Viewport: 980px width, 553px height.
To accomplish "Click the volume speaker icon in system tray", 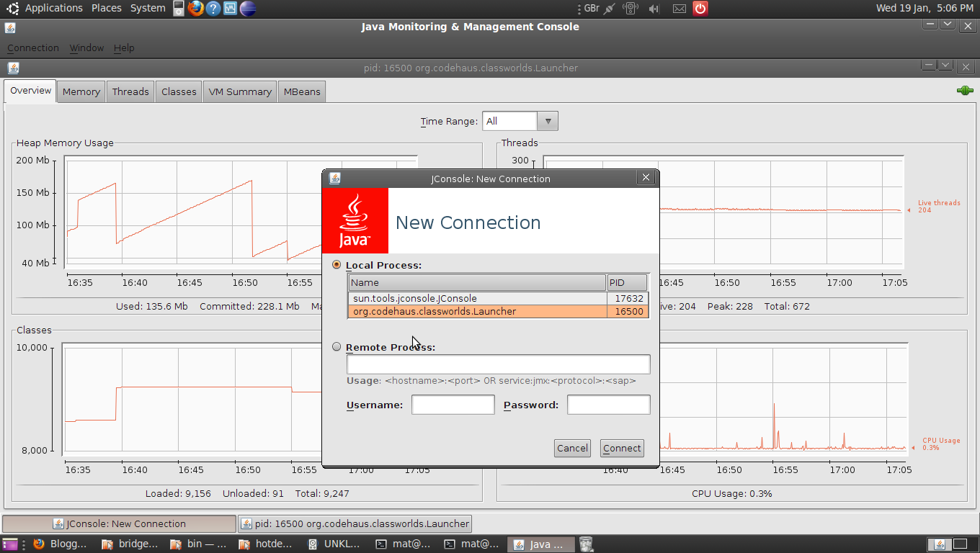I will point(654,8).
